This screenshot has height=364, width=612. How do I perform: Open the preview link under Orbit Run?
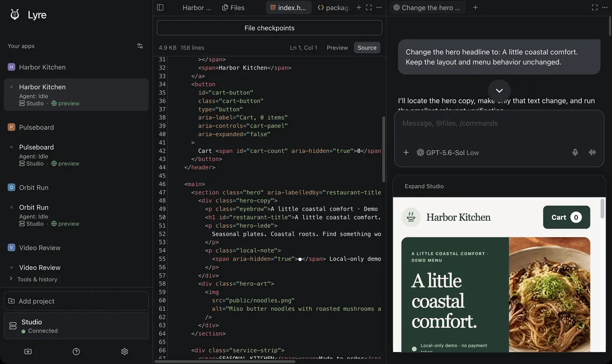click(65, 224)
